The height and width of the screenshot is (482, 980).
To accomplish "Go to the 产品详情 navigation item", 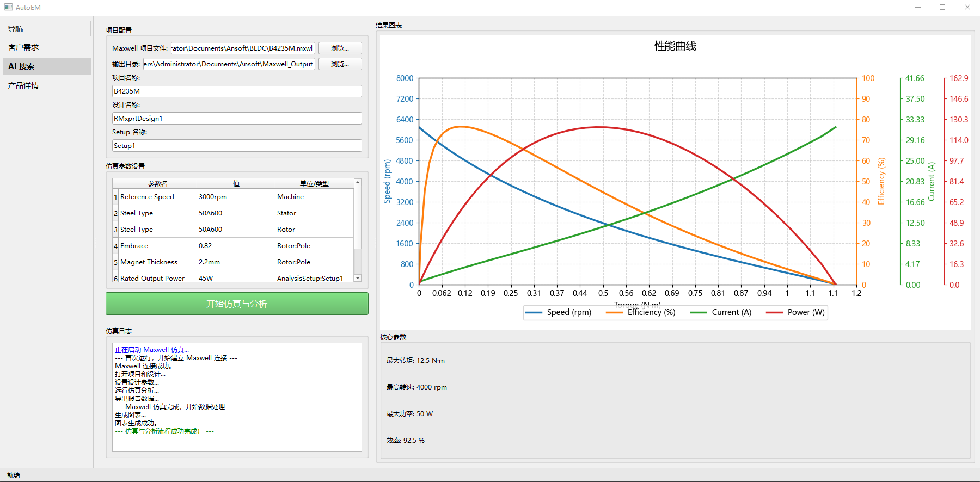I will [23, 85].
